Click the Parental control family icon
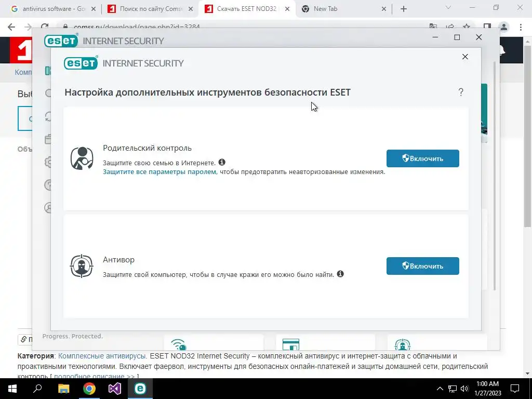 (82, 158)
